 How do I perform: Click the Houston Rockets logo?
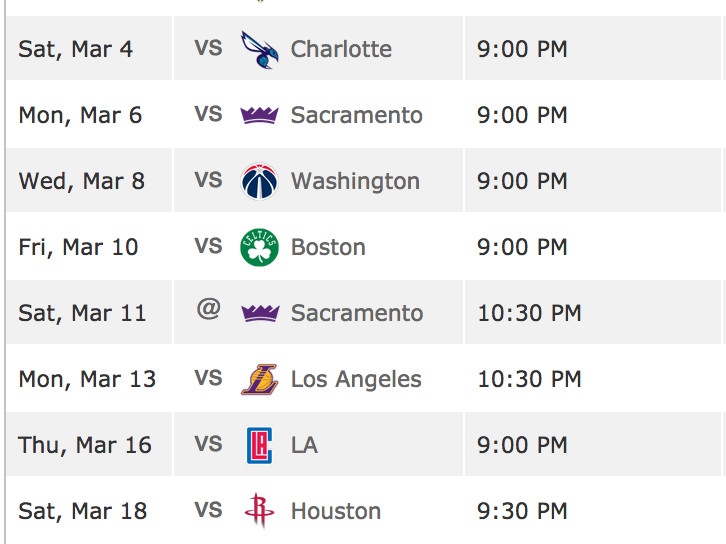click(x=259, y=511)
